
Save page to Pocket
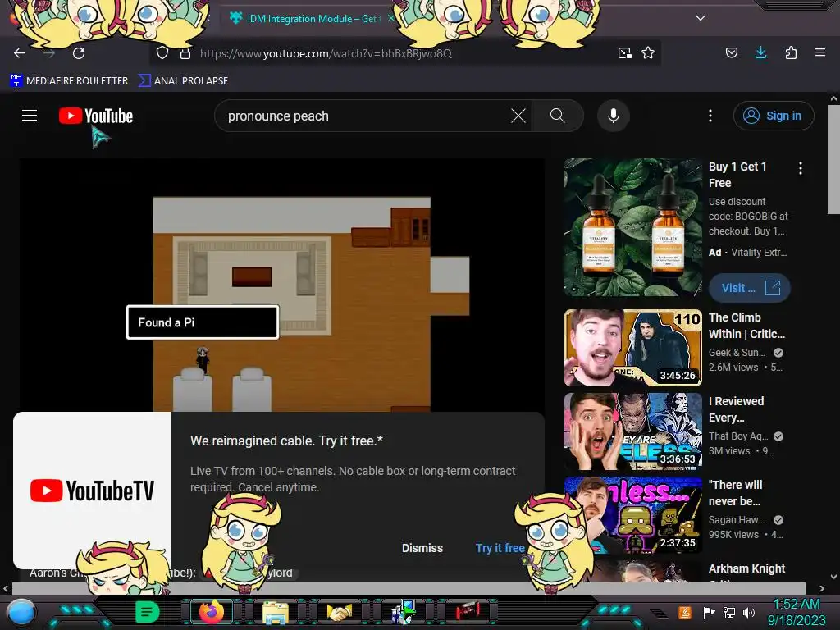click(731, 53)
